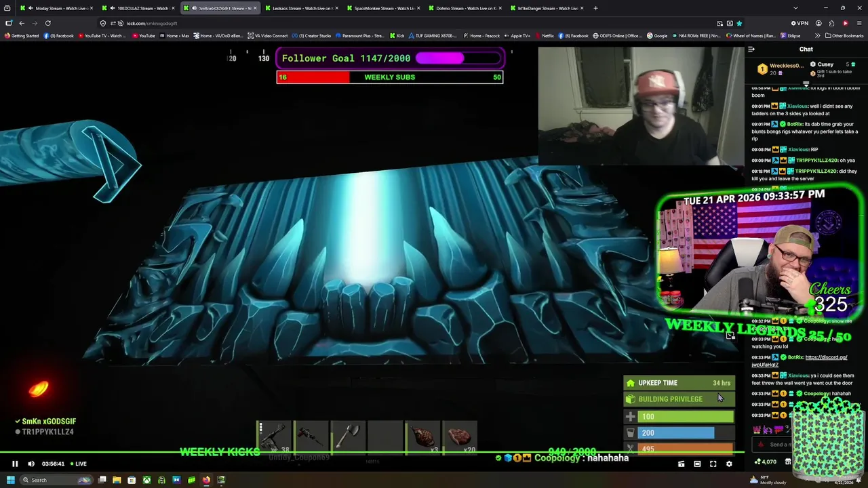Open browser application menu hamburger
This screenshot has height=488, width=868.
[x=858, y=23]
